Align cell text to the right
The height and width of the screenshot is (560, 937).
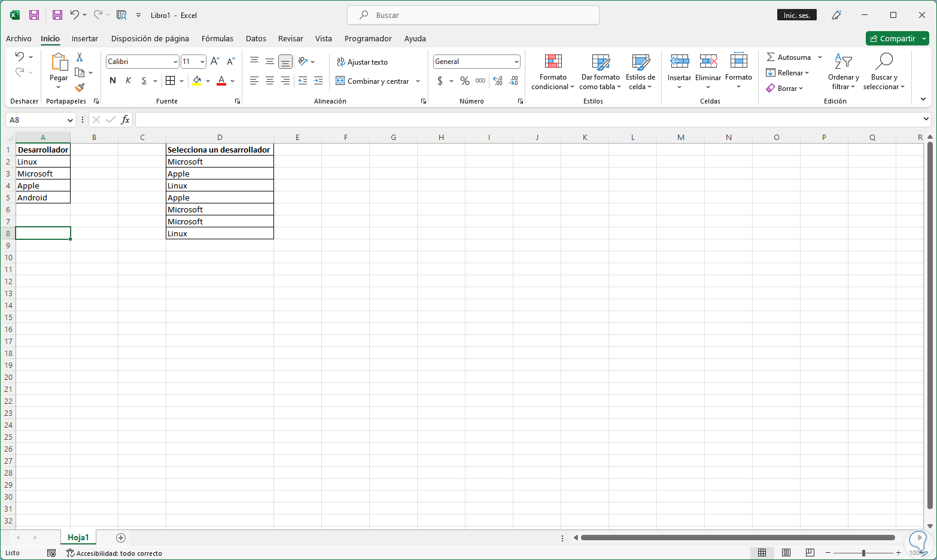click(285, 81)
